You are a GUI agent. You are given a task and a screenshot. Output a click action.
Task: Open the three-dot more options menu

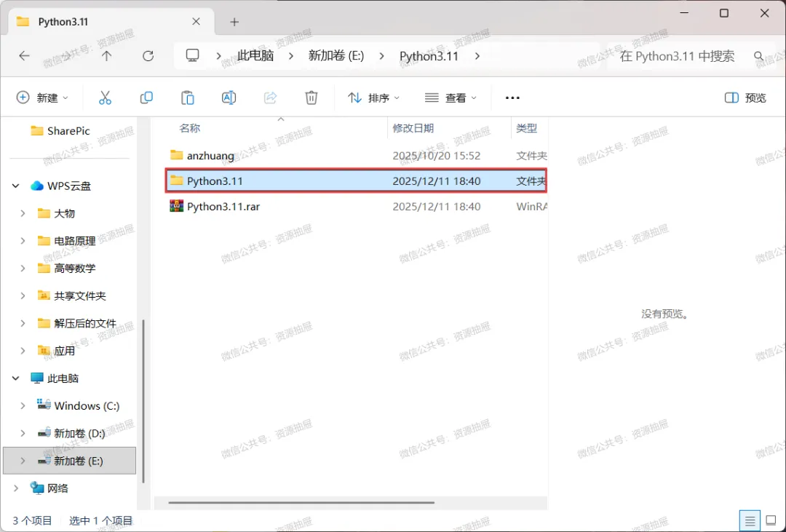512,98
